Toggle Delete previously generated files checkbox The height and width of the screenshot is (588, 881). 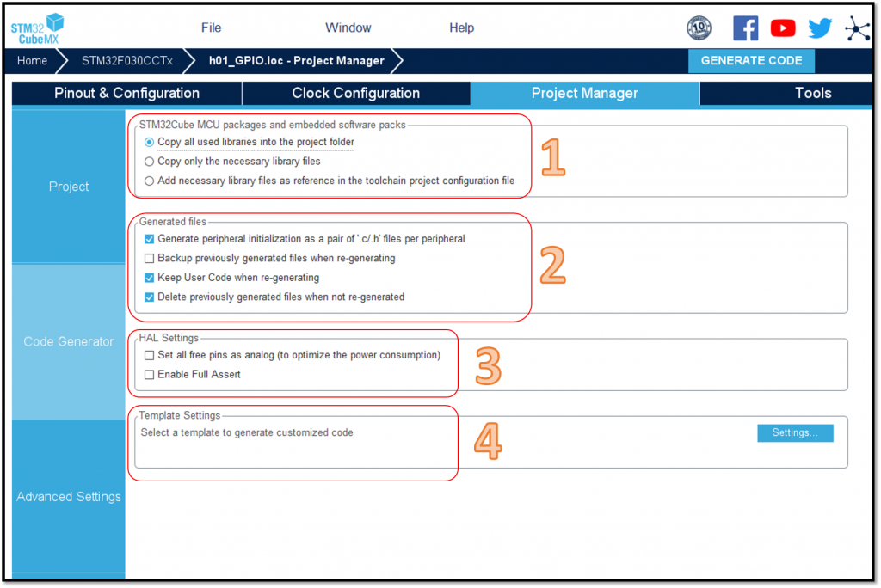coord(149,297)
